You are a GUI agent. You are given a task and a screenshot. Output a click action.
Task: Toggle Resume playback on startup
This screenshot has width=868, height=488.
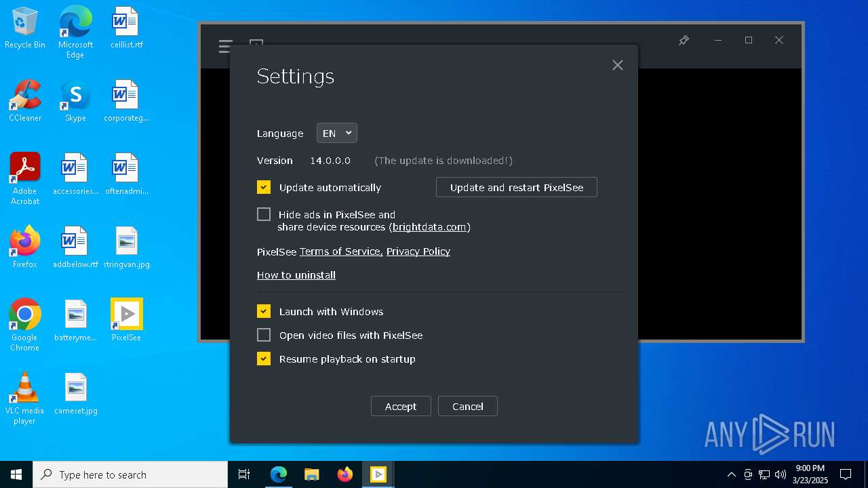(x=264, y=359)
